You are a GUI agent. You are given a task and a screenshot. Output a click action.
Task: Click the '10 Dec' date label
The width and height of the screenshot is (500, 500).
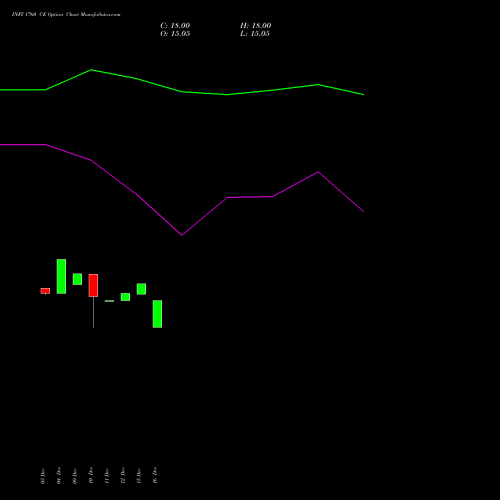click(91, 475)
